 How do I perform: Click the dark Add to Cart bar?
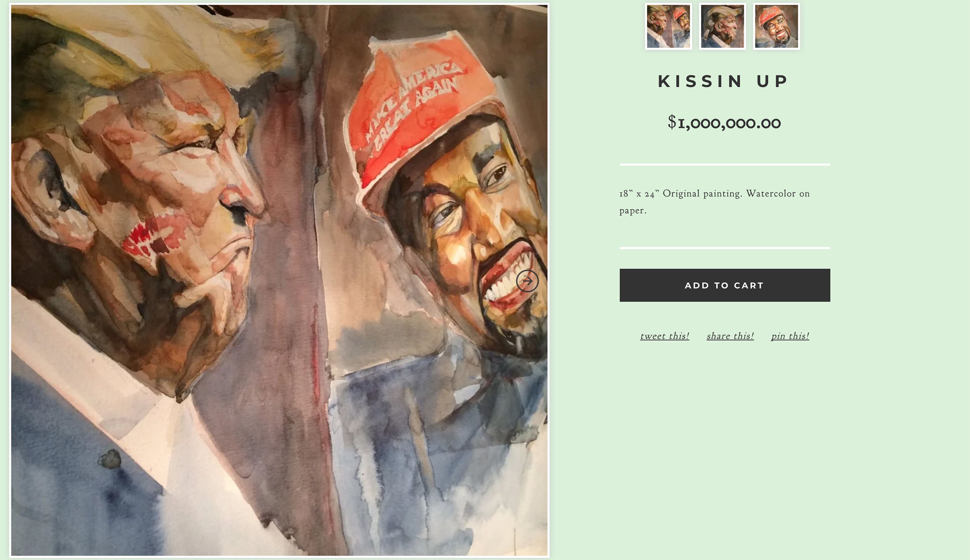pyautogui.click(x=724, y=285)
